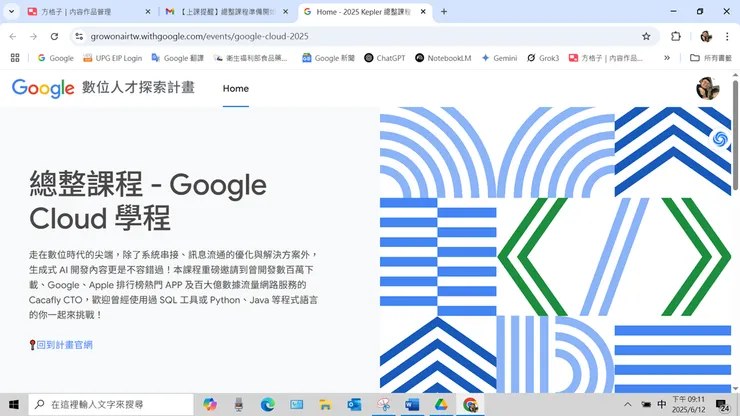740x416 pixels.
Task: Open Chrome three-dot menu
Action: [x=727, y=36]
